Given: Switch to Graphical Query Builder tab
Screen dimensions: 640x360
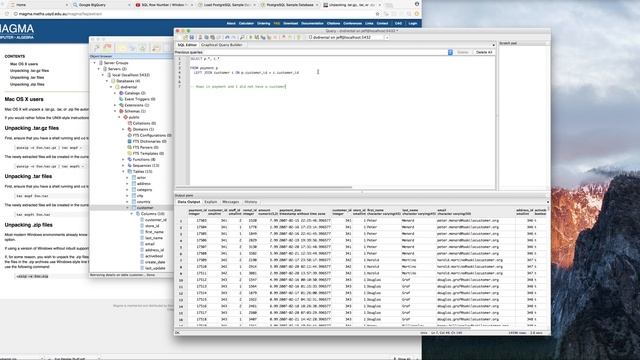Looking at the screenshot, I should 222,45.
